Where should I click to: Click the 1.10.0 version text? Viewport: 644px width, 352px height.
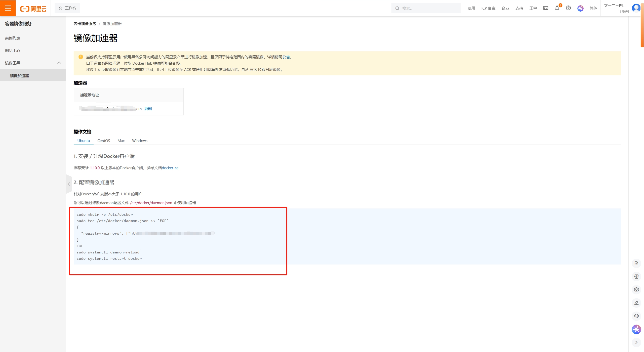pos(95,168)
